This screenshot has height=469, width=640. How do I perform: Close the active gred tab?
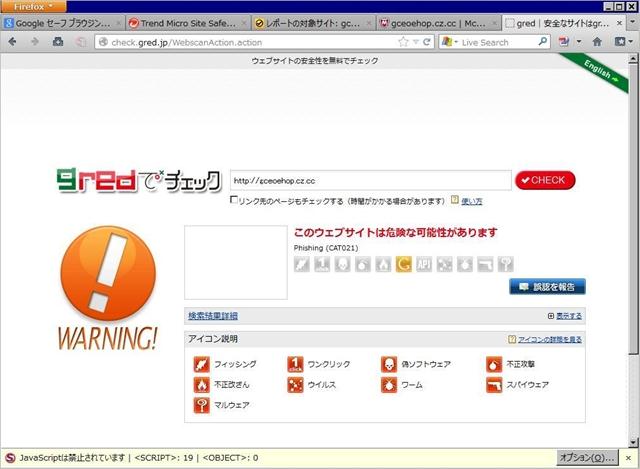pyautogui.click(x=619, y=23)
